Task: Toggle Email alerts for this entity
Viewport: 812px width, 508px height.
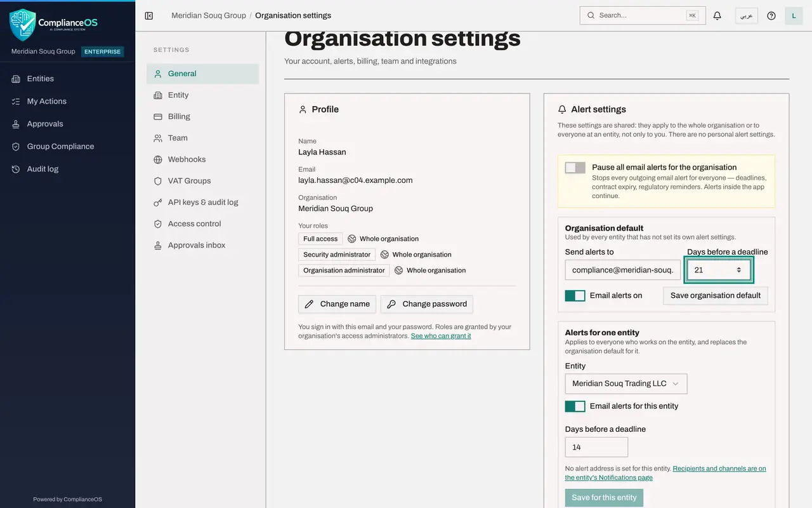Action: (x=575, y=406)
